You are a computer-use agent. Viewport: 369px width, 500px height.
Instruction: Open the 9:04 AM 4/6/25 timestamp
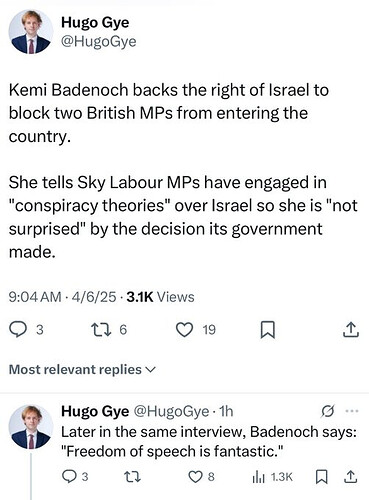click(63, 297)
